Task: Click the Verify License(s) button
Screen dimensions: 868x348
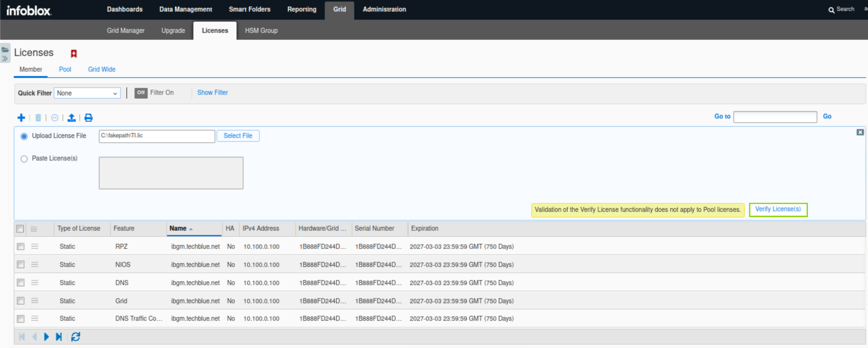Action: pyautogui.click(x=778, y=209)
